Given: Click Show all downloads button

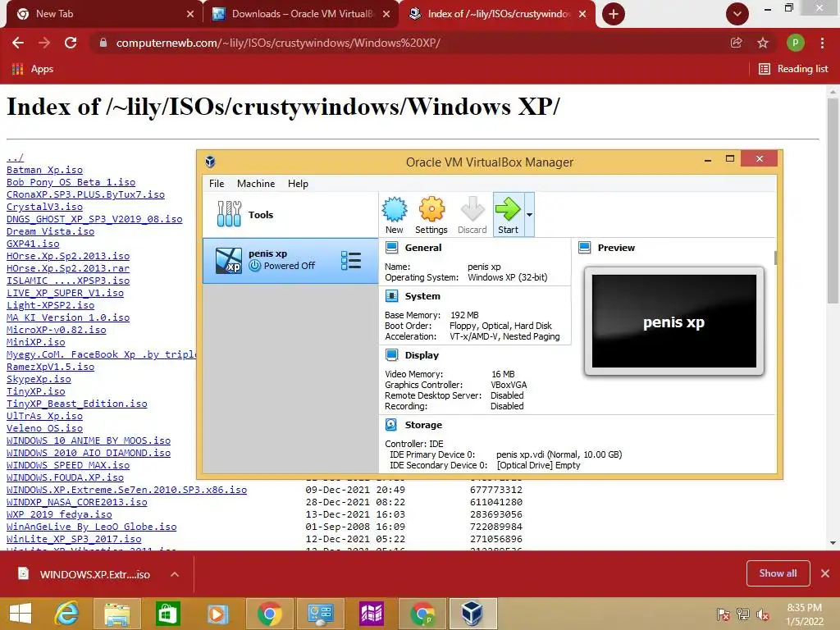Looking at the screenshot, I should [x=778, y=573].
